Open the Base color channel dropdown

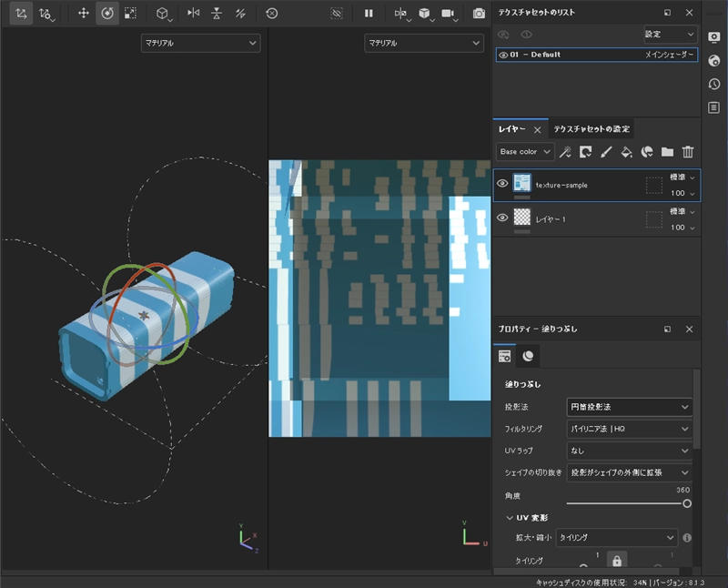tap(525, 152)
